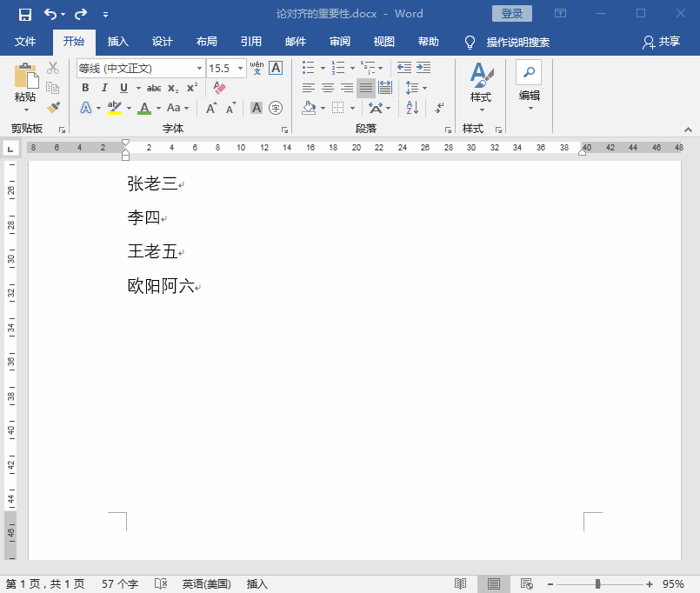700x593 pixels.
Task: Open the font family dropdown
Action: tap(199, 68)
